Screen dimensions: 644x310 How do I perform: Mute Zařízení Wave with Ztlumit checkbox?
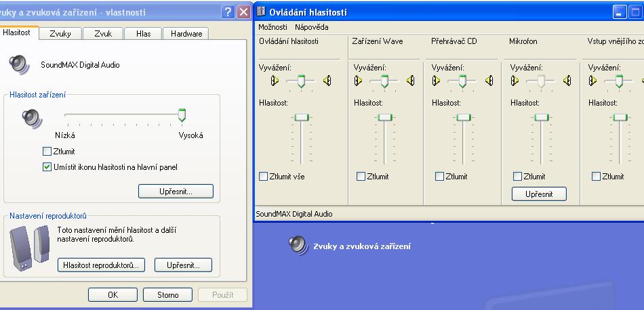pos(361,177)
